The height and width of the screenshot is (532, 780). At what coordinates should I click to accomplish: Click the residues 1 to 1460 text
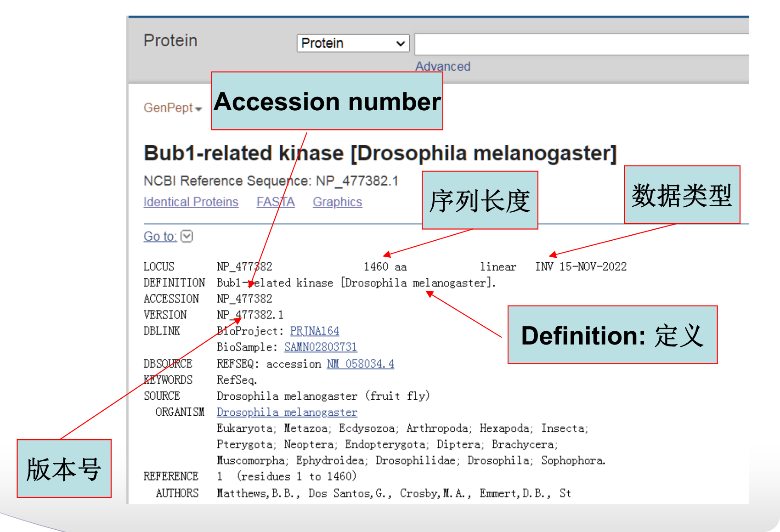click(x=297, y=476)
